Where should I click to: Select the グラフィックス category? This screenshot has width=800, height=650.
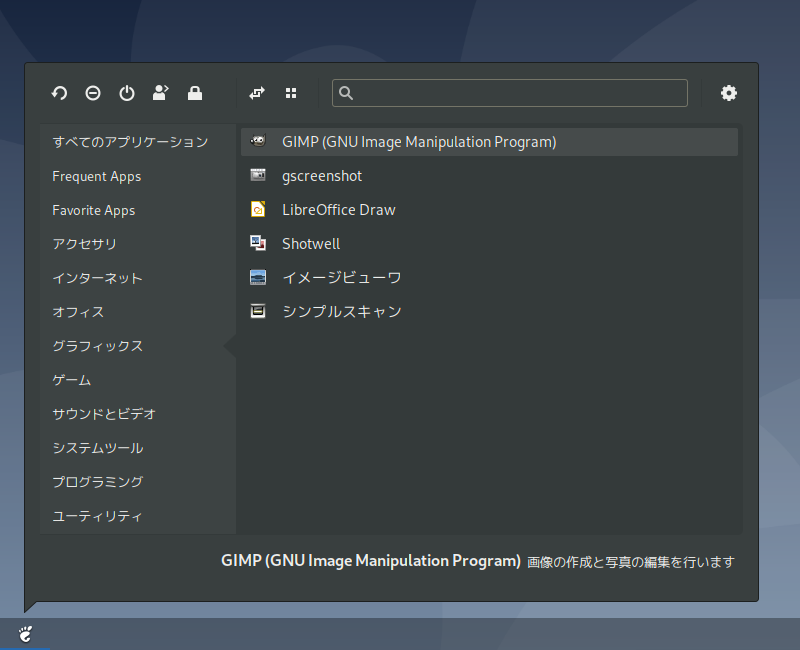point(97,346)
